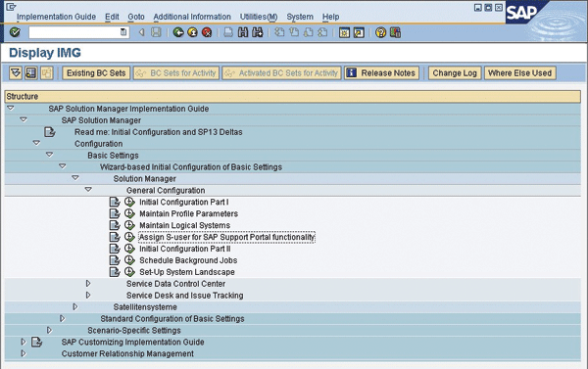The height and width of the screenshot is (369, 588).
Task: Open the Edit menu
Action: pos(112,17)
